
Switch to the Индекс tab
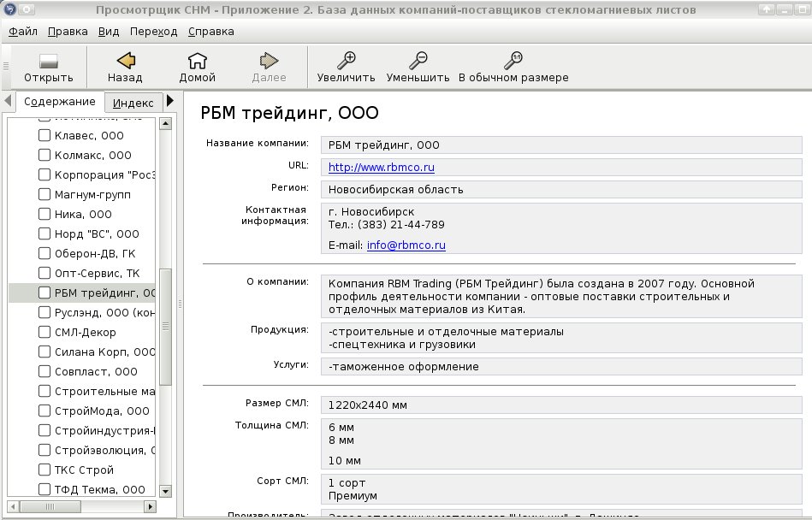133,103
